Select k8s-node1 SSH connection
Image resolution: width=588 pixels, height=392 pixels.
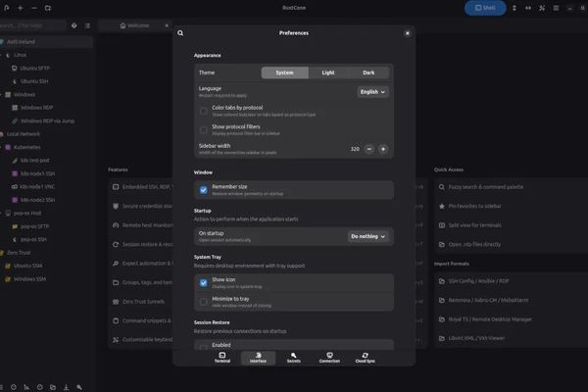coord(37,173)
